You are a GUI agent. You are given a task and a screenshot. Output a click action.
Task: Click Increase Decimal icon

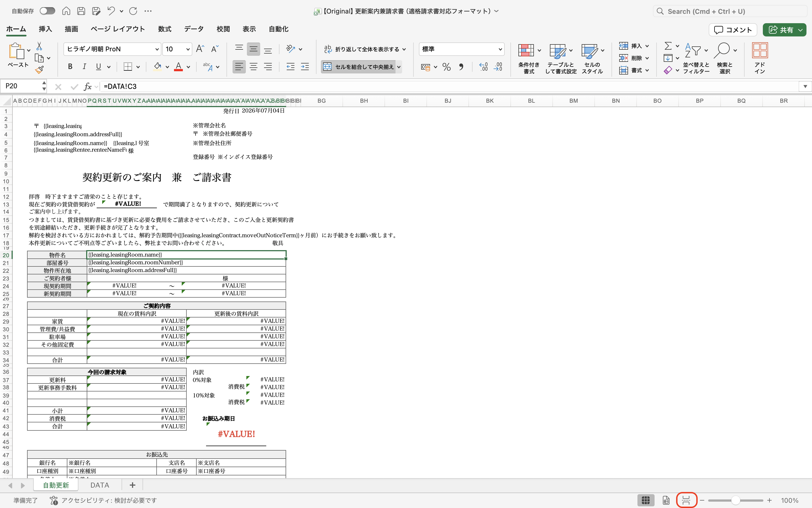(x=483, y=67)
